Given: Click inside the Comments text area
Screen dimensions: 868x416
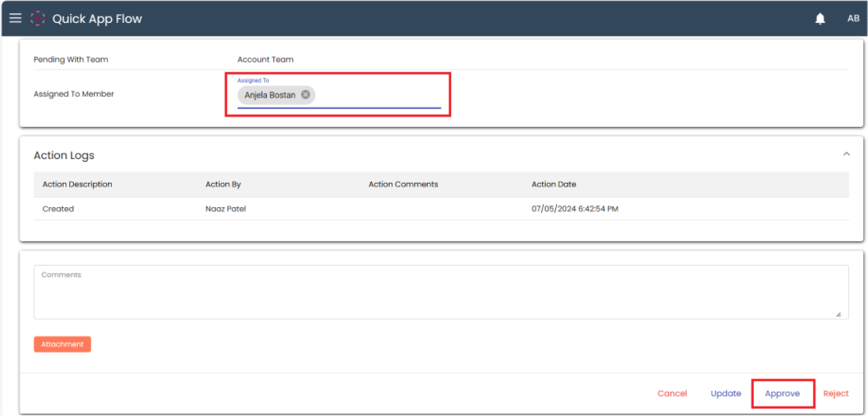Looking at the screenshot, I should pyautogui.click(x=441, y=293).
